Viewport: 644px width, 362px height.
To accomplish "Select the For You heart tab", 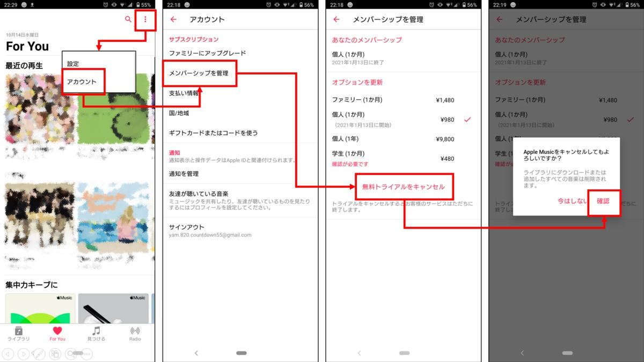I will click(57, 334).
